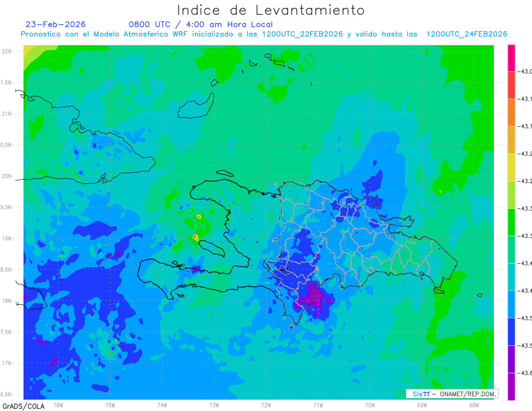Click Gonâve Island outline in Haiti's gulf
This screenshot has width=532, height=411.
point(212,248)
